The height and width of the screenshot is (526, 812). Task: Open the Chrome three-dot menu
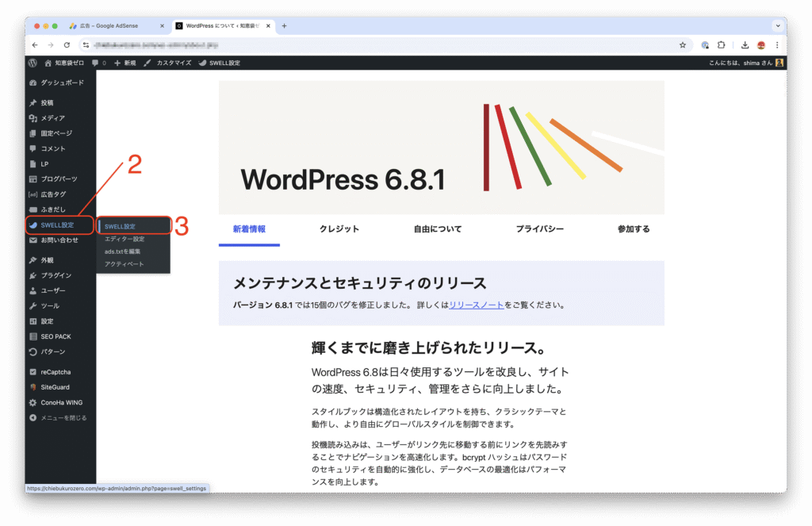click(777, 45)
